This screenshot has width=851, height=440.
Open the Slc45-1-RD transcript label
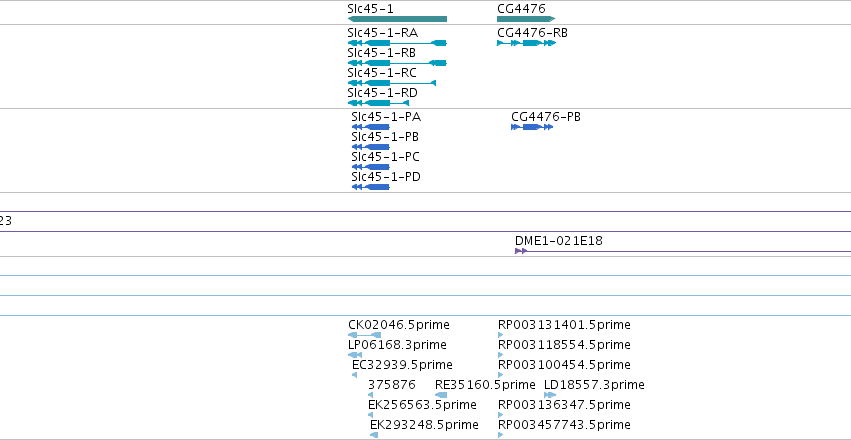pyautogui.click(x=383, y=93)
